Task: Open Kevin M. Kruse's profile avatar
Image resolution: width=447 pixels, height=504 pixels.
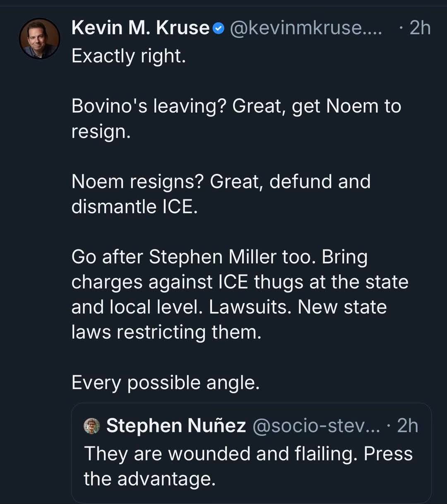Action: [x=40, y=39]
